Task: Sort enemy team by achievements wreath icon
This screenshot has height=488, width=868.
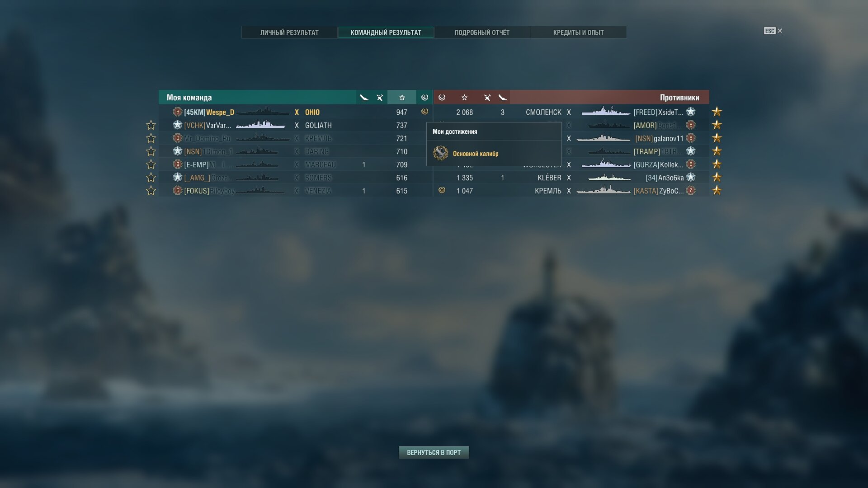Action: [442, 98]
